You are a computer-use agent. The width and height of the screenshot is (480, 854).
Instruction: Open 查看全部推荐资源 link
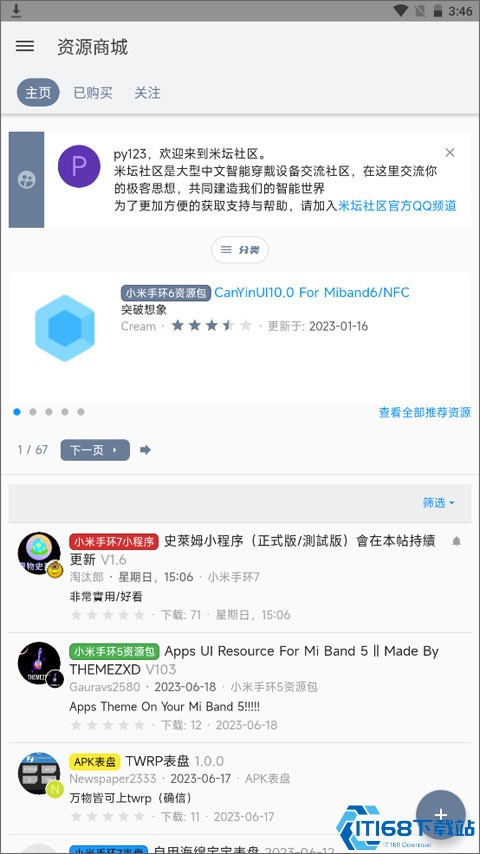pyautogui.click(x=424, y=412)
